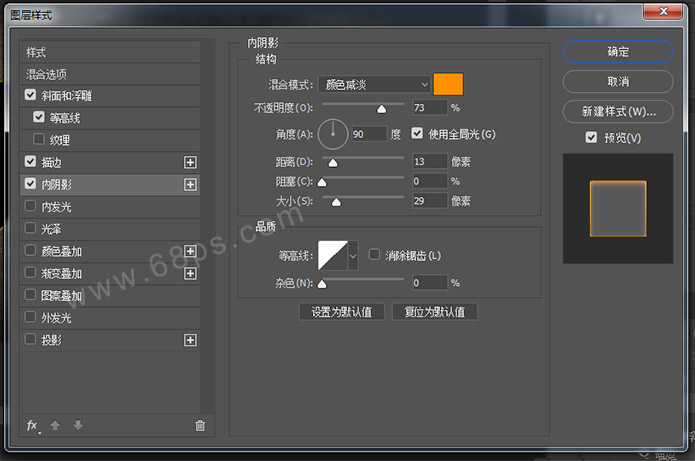Open 外发光 settings in the list
The image size is (695, 461).
pos(110,318)
